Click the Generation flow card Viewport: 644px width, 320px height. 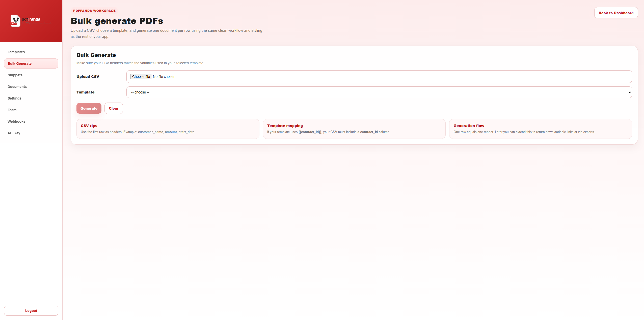(540, 129)
